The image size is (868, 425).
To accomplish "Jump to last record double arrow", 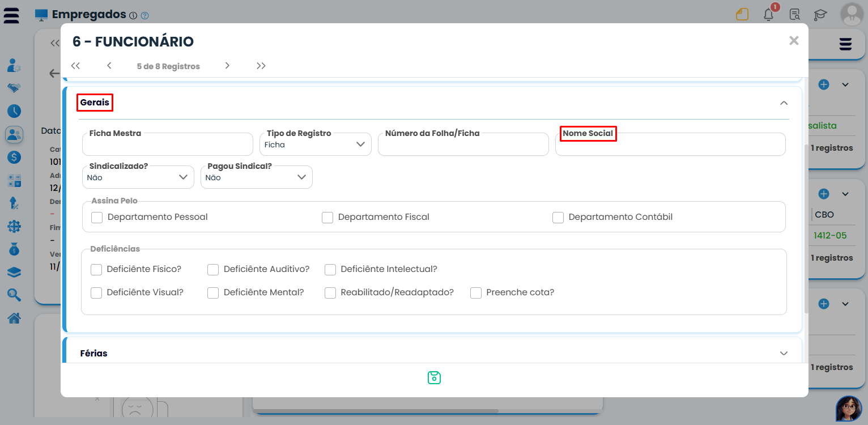I will pyautogui.click(x=261, y=66).
